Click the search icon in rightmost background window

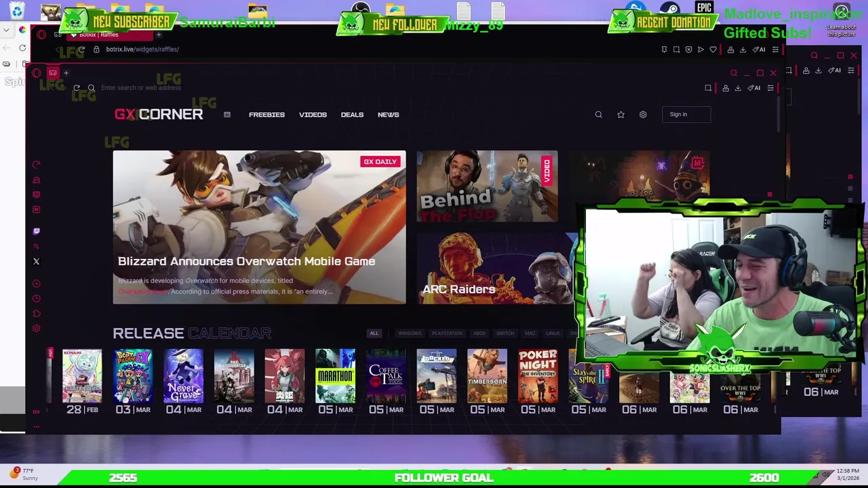[x=814, y=56]
